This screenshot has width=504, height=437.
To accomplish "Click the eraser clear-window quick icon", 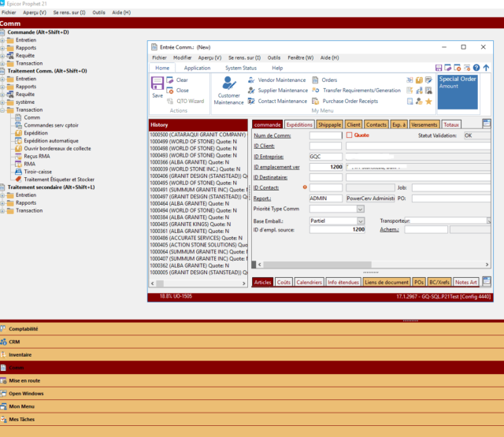I will coord(448,68).
